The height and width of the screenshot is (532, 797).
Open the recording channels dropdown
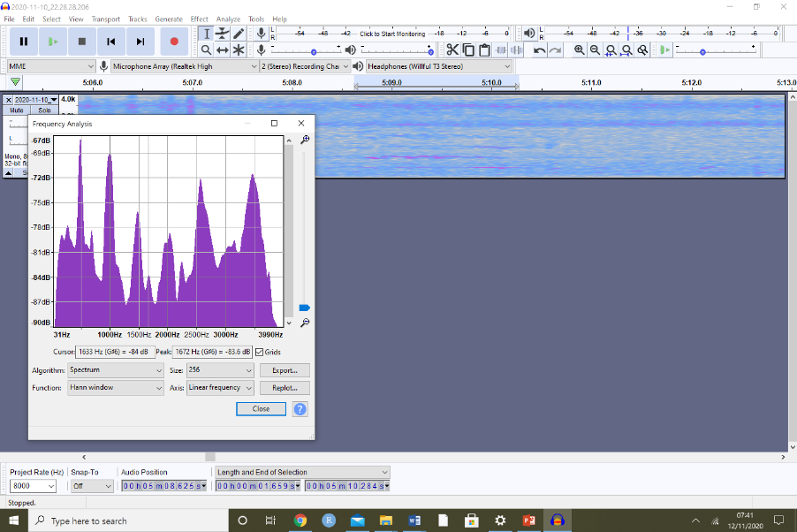(x=305, y=66)
